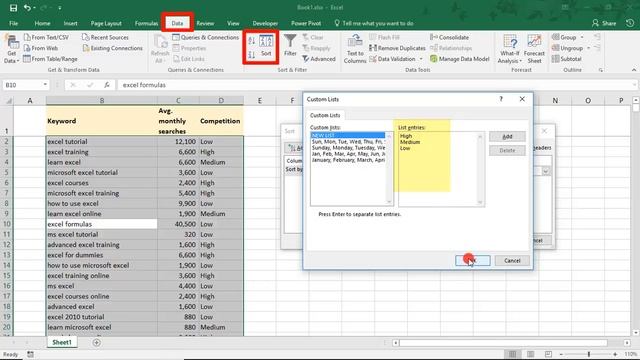Click the zoom slider handle
The image size is (640, 360).
tap(589, 354)
